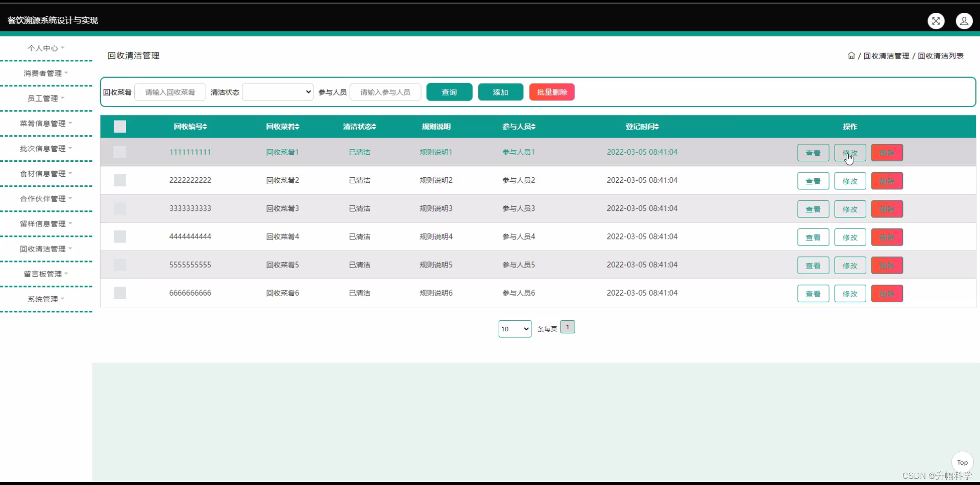
Task: Click the 查询 search button
Action: tap(449, 92)
